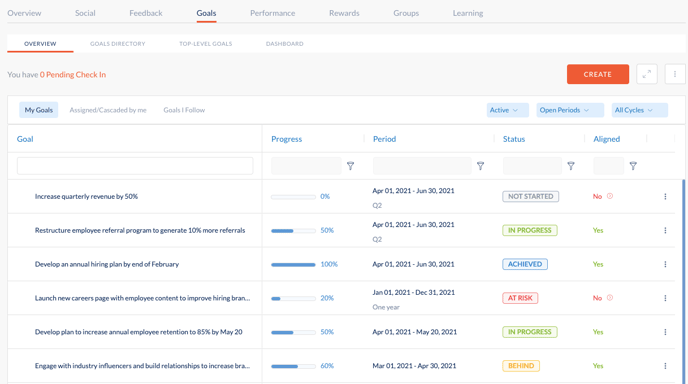This screenshot has width=688, height=384.
Task: Click the alignment warning icon on careers page goal
Action: click(610, 298)
